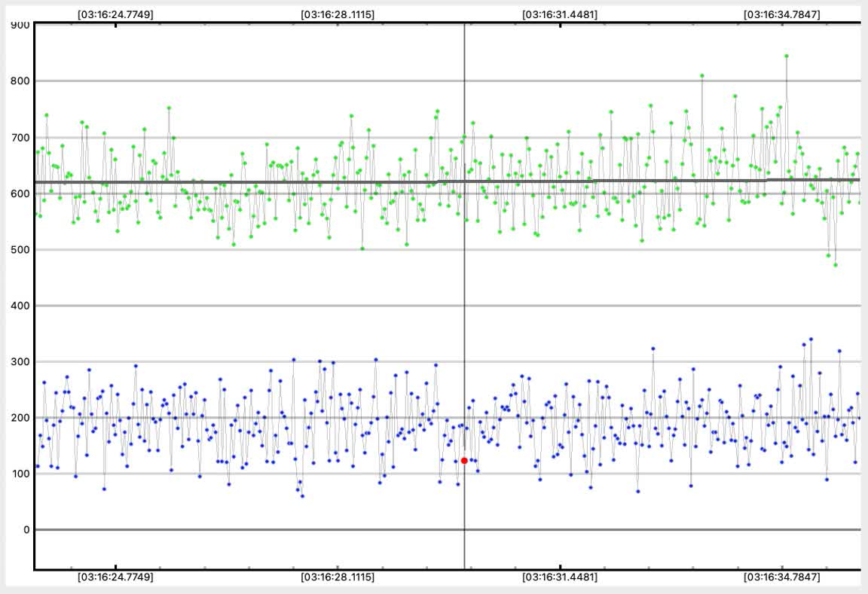Click the 800 label on the y-axis
This screenshot has width=868, height=594.
tap(20, 81)
